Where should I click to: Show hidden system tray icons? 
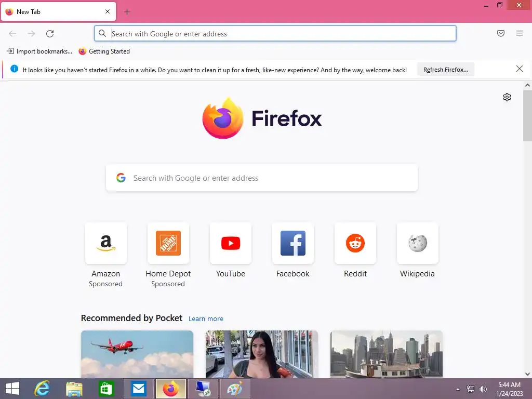458,389
